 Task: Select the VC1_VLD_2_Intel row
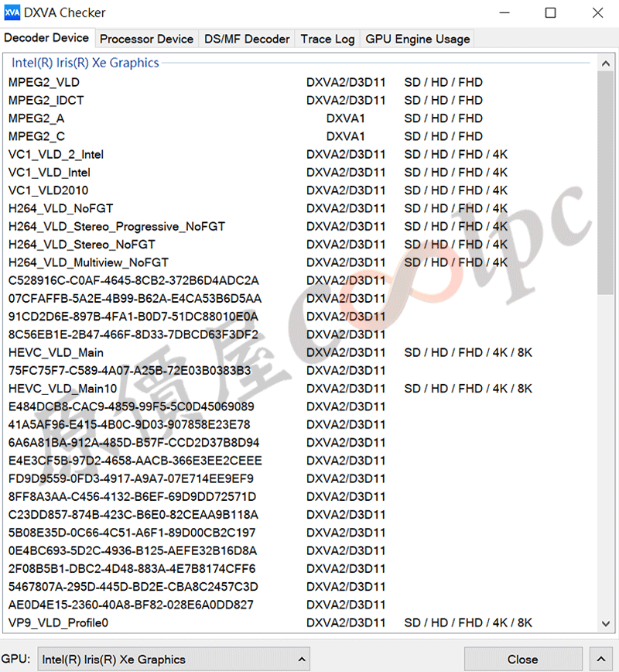pyautogui.click(x=300, y=154)
